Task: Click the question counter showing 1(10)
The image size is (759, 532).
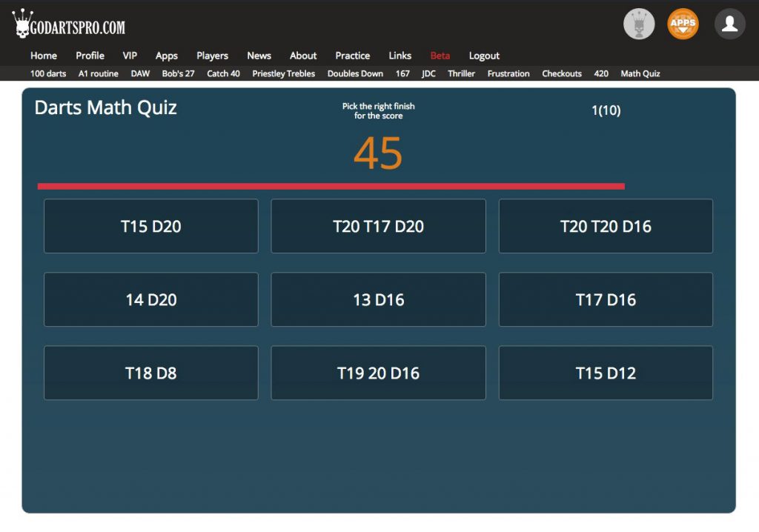Action: [607, 110]
